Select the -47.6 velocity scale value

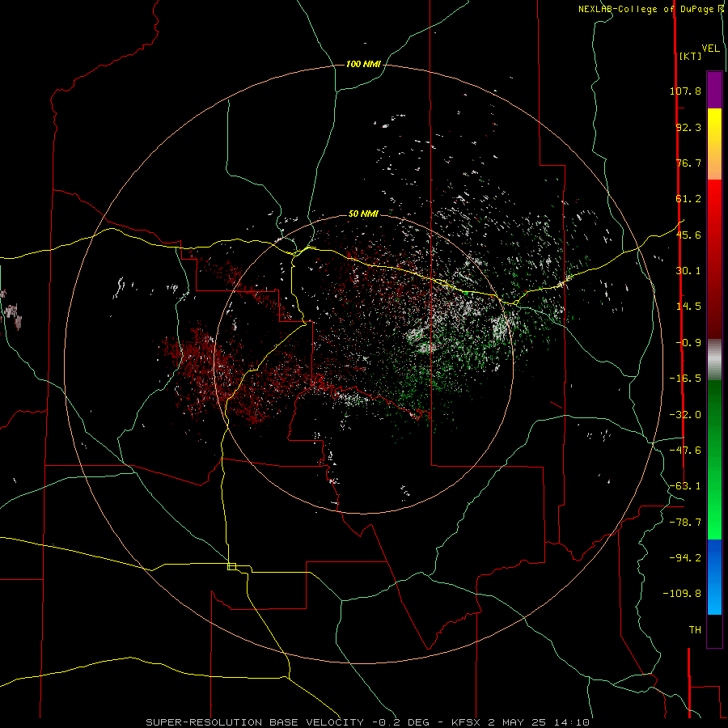tap(685, 451)
